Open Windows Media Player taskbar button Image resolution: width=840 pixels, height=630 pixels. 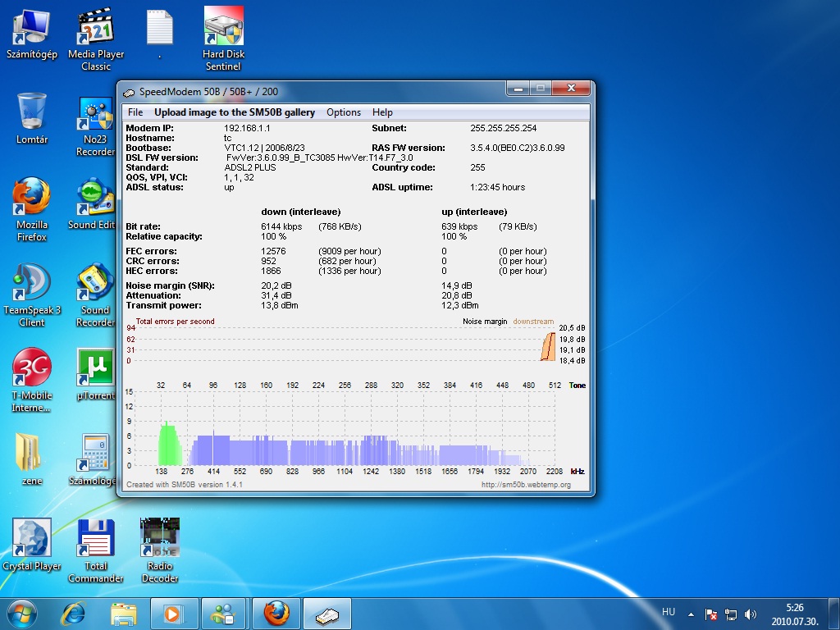[x=174, y=614]
